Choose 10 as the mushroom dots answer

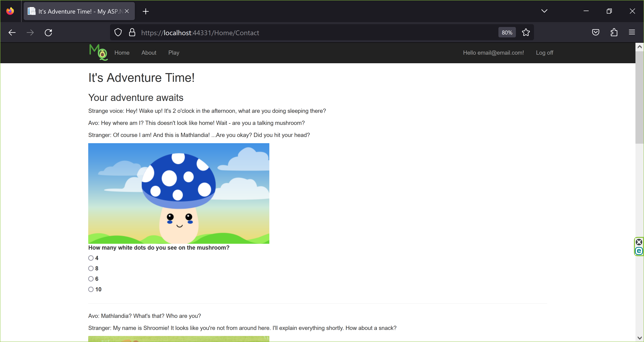[x=91, y=289]
